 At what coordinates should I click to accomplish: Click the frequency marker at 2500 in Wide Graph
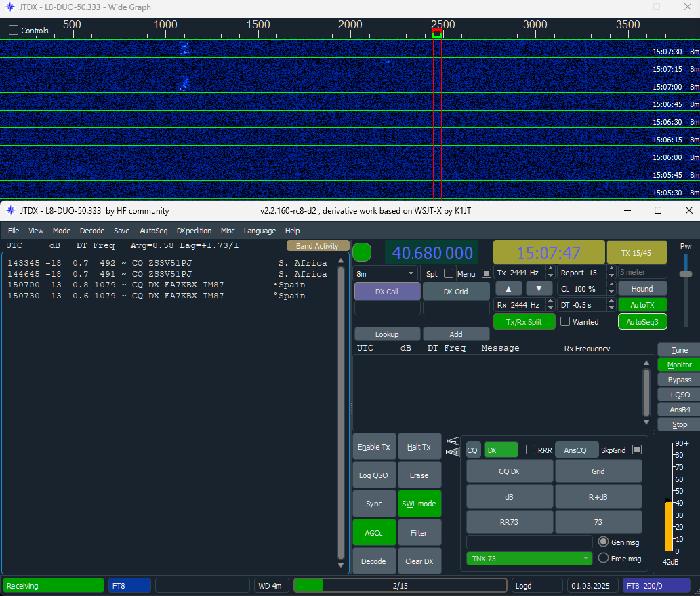tap(438, 33)
